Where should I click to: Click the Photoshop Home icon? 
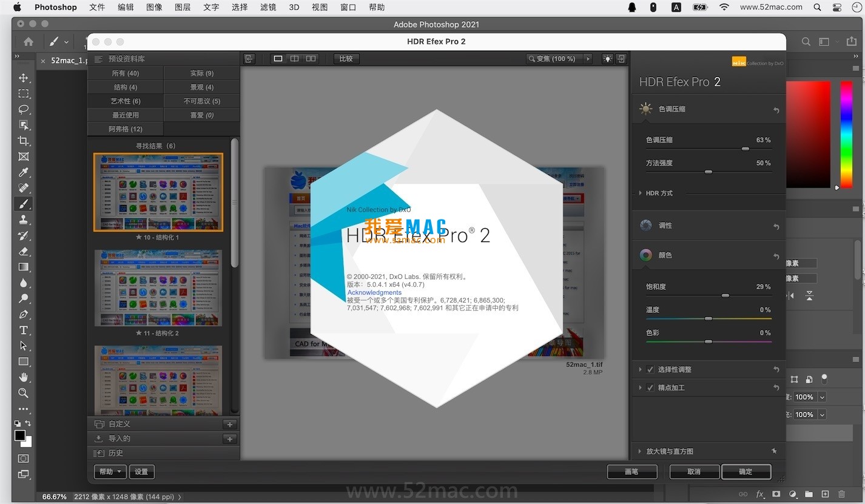pyautogui.click(x=29, y=42)
